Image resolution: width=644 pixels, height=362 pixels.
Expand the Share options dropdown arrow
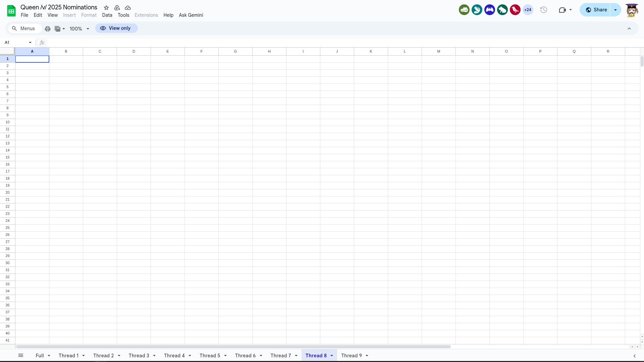(615, 10)
